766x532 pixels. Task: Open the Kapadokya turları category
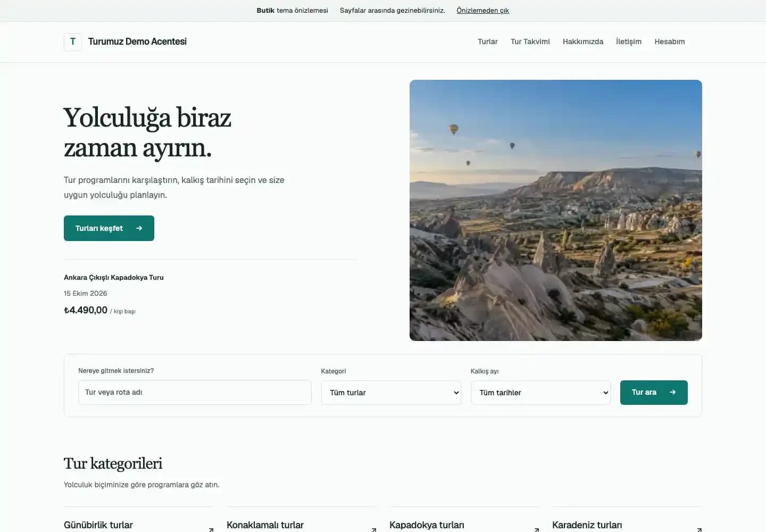tap(427, 525)
